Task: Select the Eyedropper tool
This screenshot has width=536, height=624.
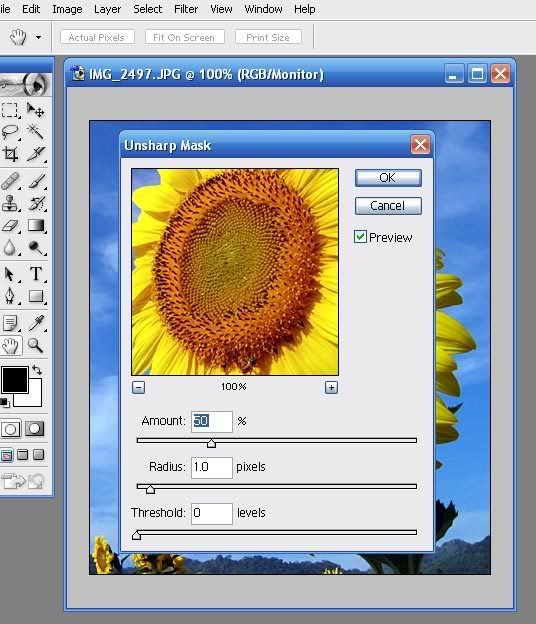Action: [35, 323]
